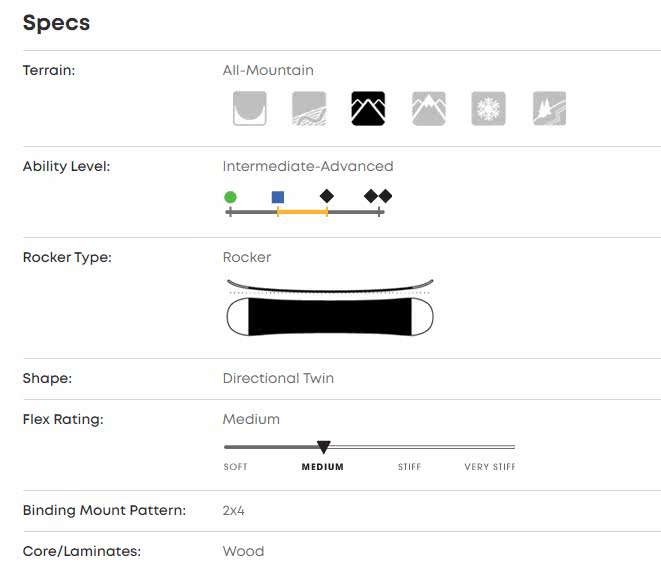Click the 2x4 binding mount value

point(234,510)
